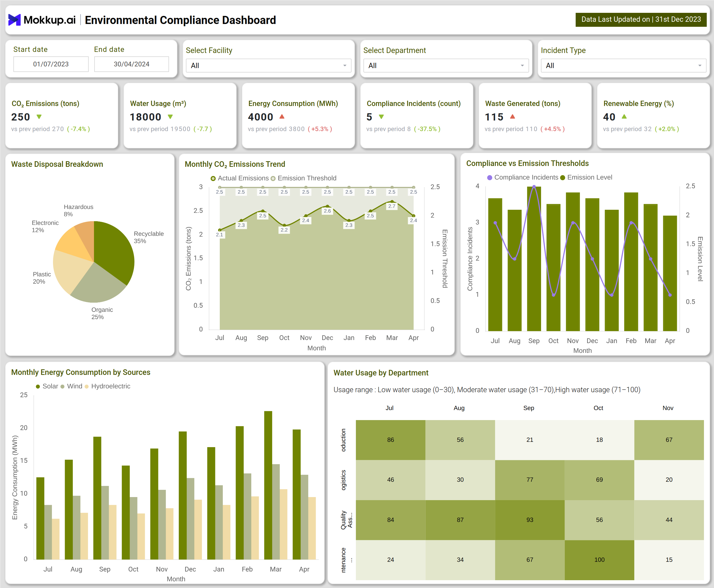The height and width of the screenshot is (588, 714).
Task: Toggle the Emission Level legend marker
Action: point(563,178)
